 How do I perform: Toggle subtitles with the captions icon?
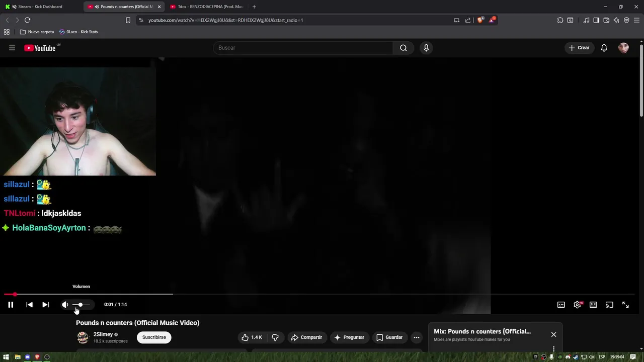(561, 305)
